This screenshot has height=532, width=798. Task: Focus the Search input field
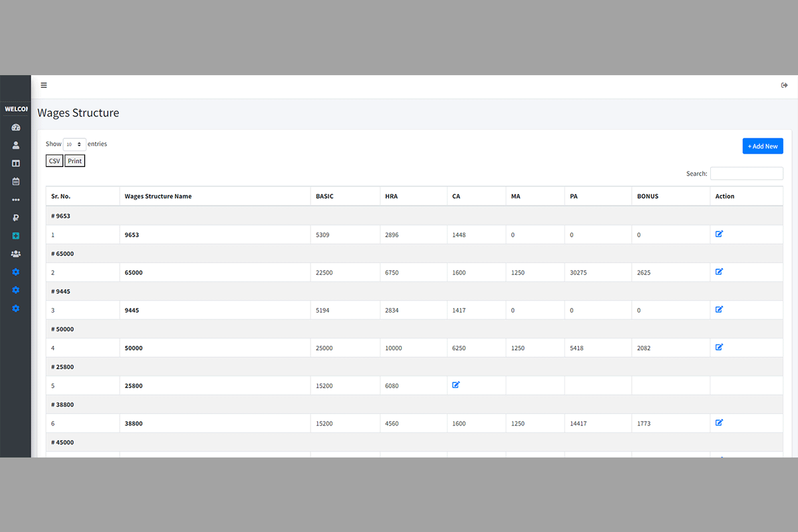pos(747,174)
